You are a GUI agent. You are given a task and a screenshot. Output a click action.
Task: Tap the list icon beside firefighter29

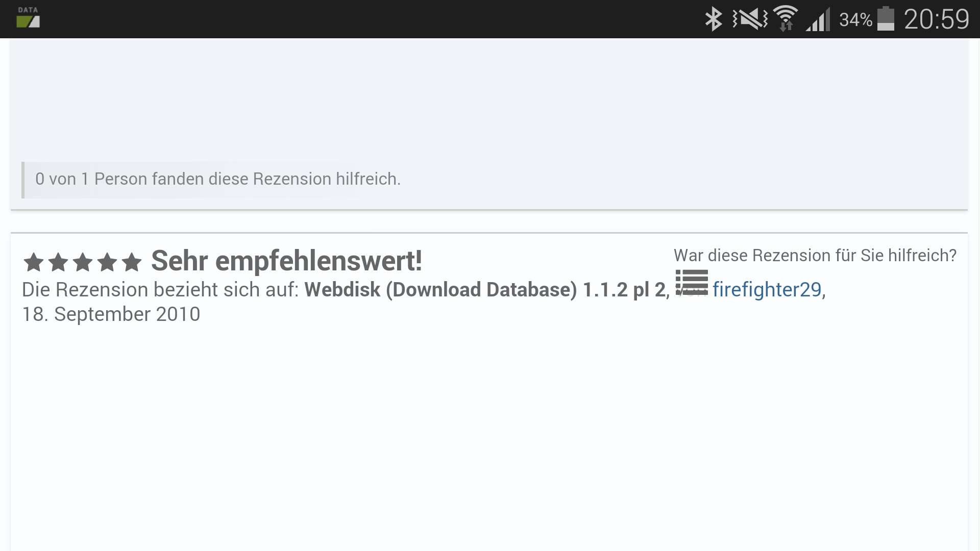692,282
